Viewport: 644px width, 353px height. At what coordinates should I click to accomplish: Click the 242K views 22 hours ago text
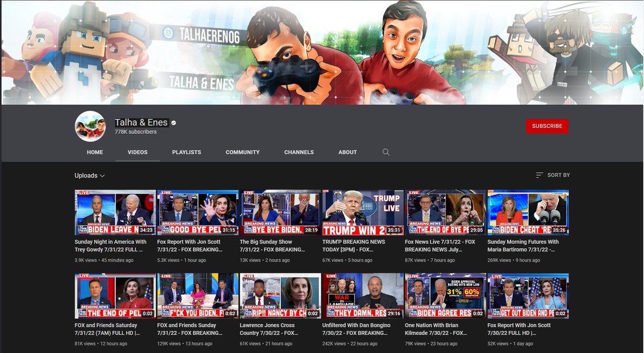[350, 344]
